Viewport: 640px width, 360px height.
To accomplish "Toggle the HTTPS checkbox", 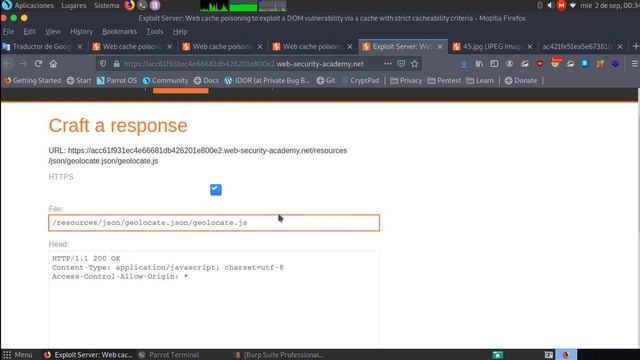I will pyautogui.click(x=216, y=190).
